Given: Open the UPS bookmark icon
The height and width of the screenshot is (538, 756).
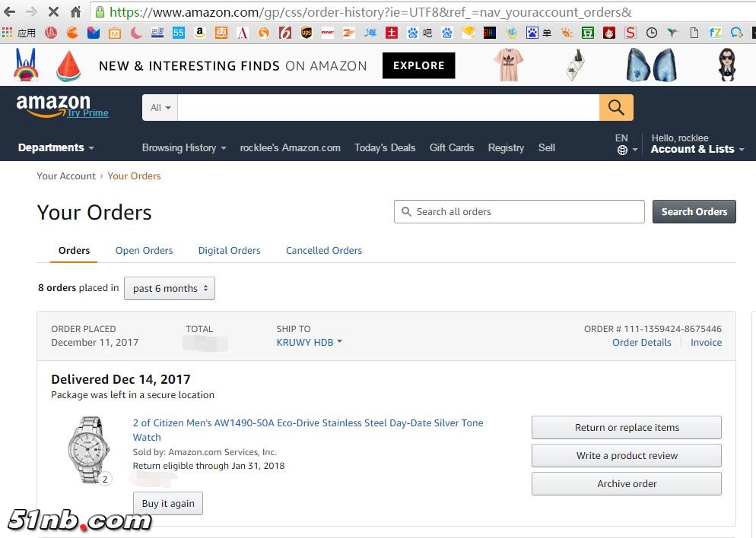Looking at the screenshot, I should coord(307,33).
